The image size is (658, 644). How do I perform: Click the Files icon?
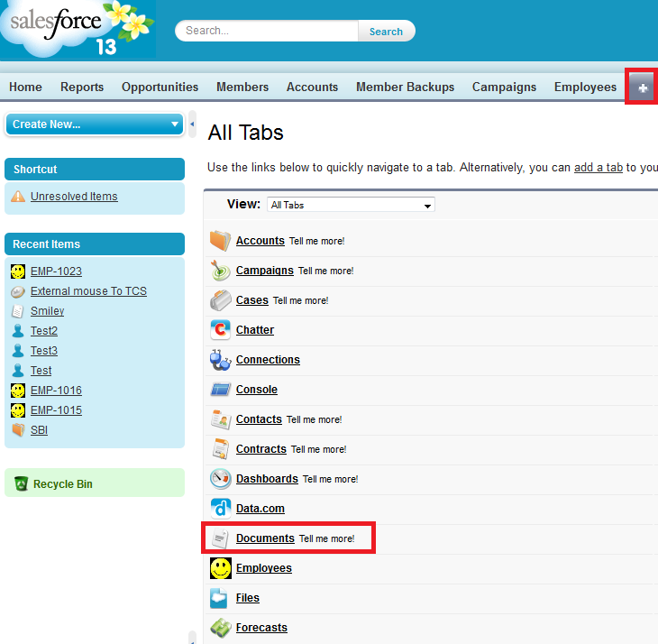click(219, 598)
